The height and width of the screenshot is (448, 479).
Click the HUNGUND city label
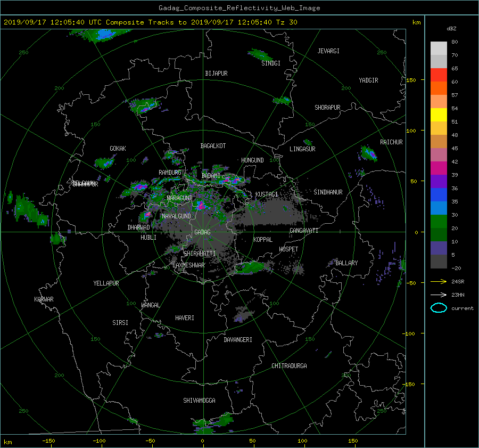(252, 160)
